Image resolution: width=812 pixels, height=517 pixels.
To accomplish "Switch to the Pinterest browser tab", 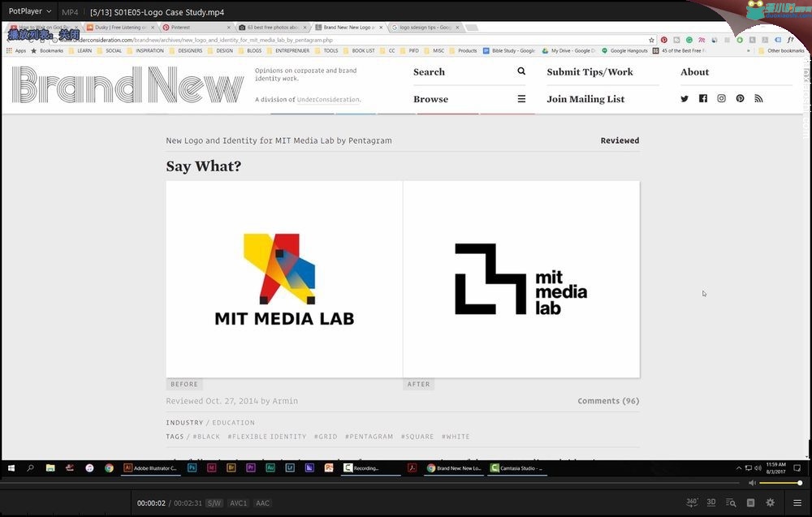I will point(196,28).
